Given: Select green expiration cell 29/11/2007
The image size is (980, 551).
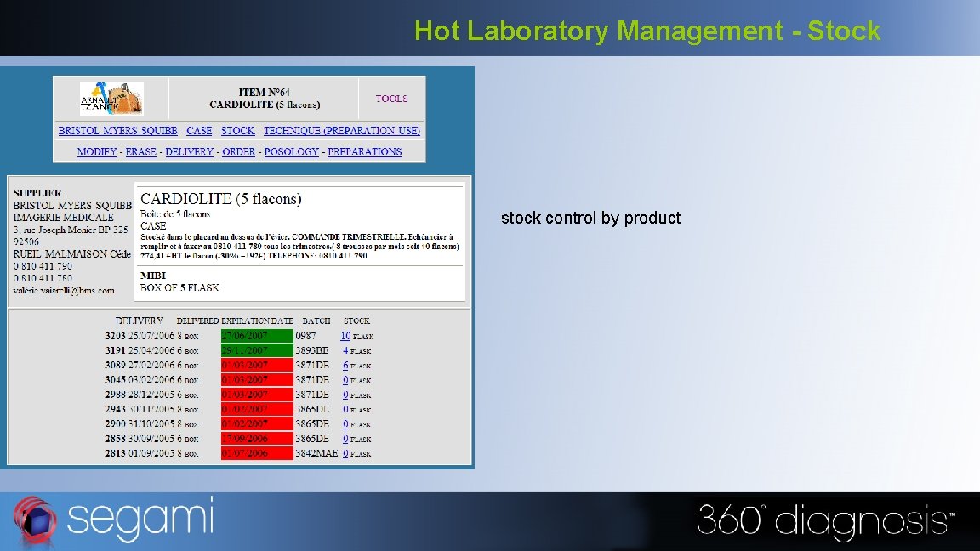Looking at the screenshot, I should [257, 350].
